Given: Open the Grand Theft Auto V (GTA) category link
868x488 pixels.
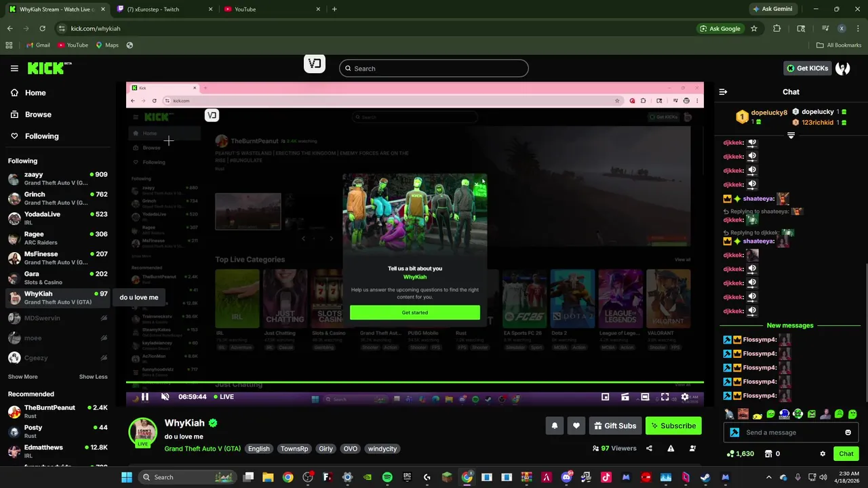Looking at the screenshot, I should point(202,449).
